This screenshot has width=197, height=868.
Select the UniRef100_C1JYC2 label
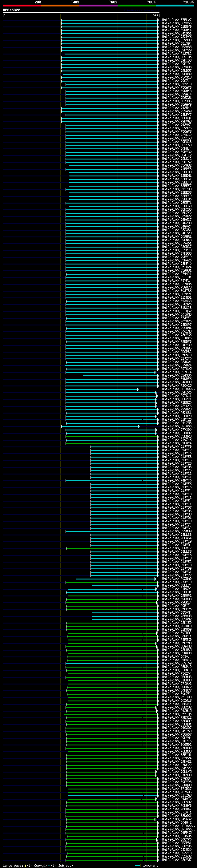(x=177, y=528)
